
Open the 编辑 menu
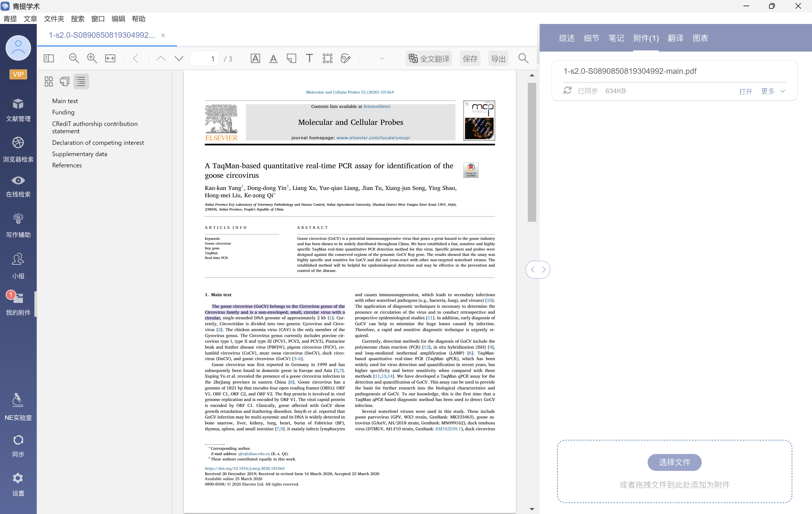[118, 19]
